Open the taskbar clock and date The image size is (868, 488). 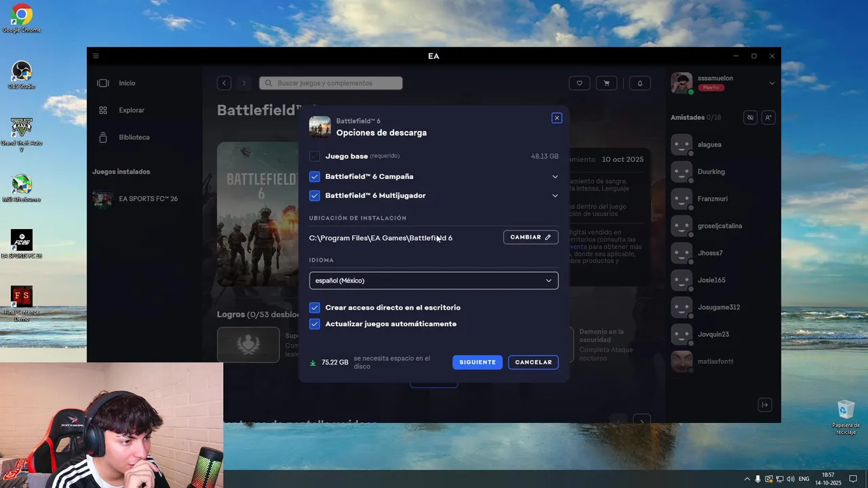pos(828,479)
